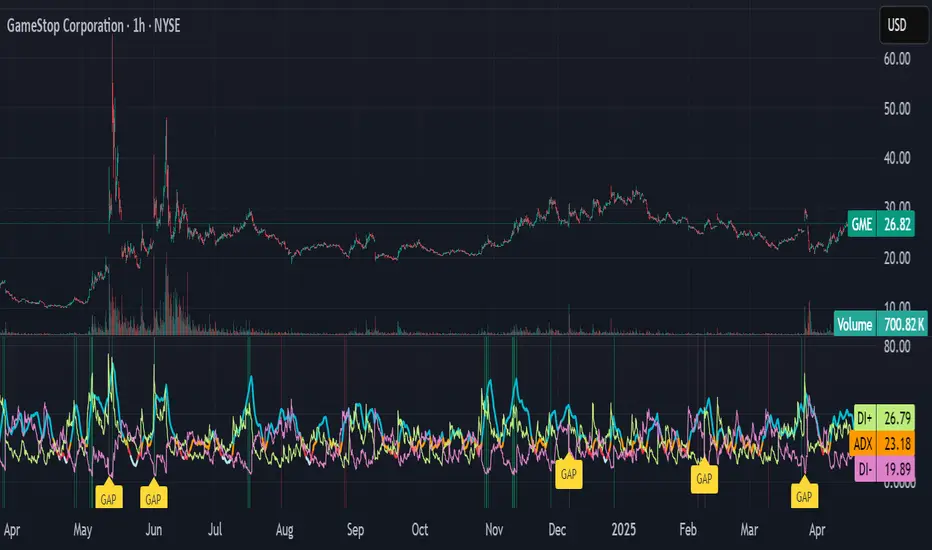Click the Nov label on time axis
The width and height of the screenshot is (932, 550).
click(x=494, y=529)
